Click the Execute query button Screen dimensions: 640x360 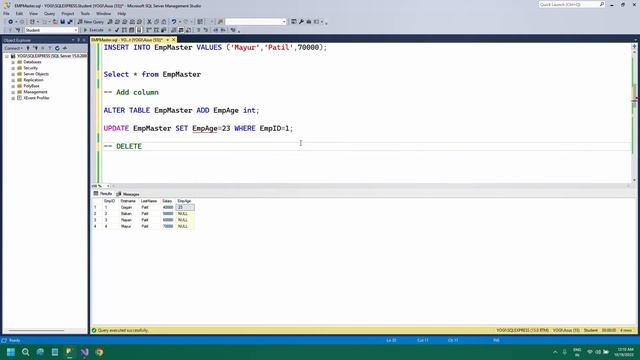94,30
